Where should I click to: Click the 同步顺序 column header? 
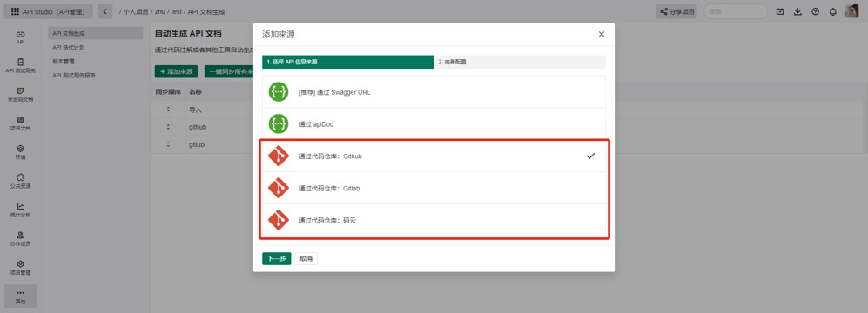click(x=168, y=92)
